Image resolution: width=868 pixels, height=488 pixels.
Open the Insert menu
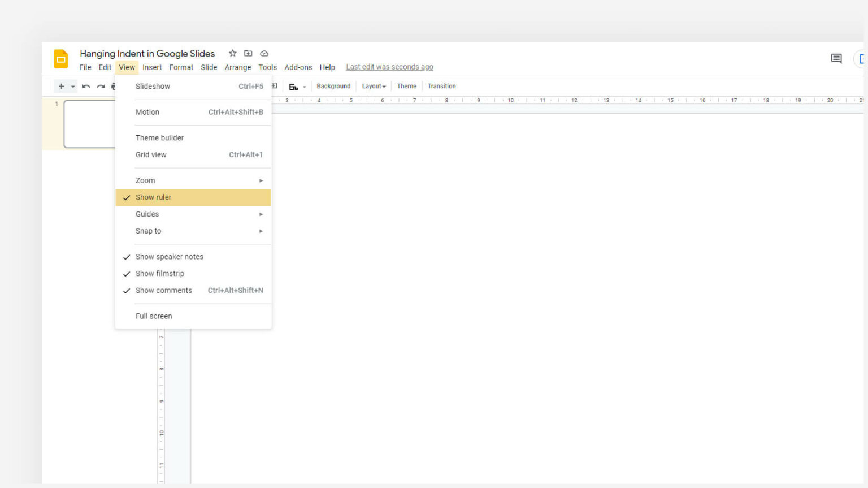coord(152,67)
